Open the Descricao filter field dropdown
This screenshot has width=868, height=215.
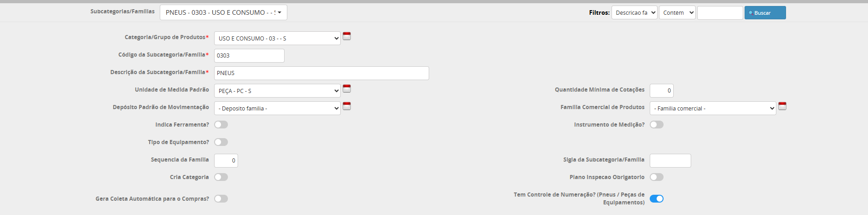[634, 13]
